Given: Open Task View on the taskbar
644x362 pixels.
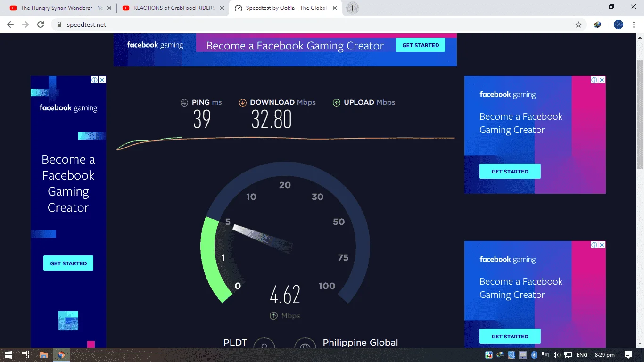Looking at the screenshot, I should point(25,355).
